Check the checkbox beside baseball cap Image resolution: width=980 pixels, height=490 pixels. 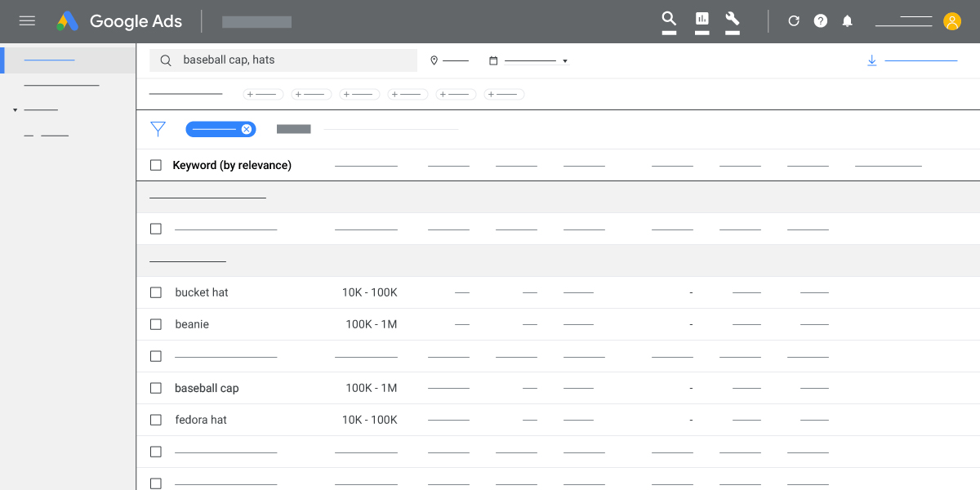pyautogui.click(x=156, y=388)
